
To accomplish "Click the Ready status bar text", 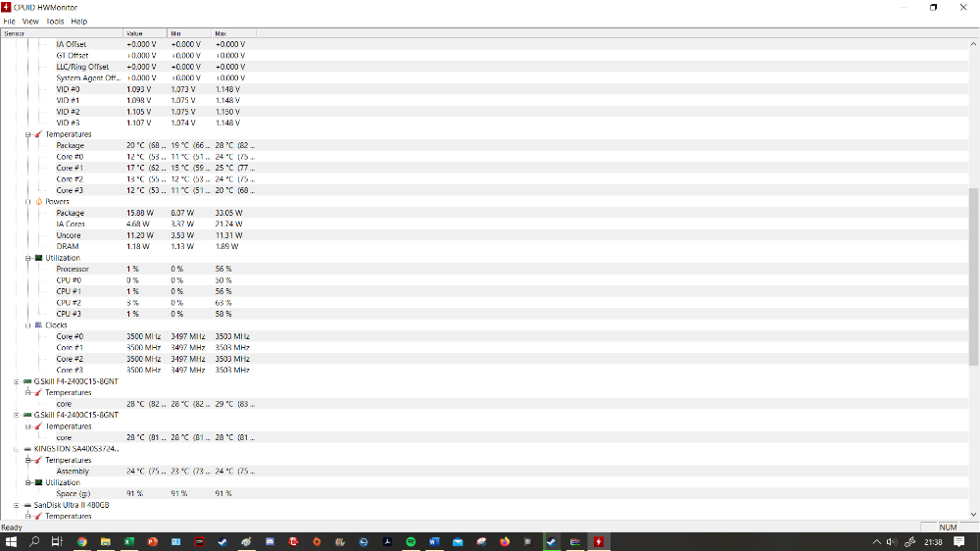I will point(12,527).
